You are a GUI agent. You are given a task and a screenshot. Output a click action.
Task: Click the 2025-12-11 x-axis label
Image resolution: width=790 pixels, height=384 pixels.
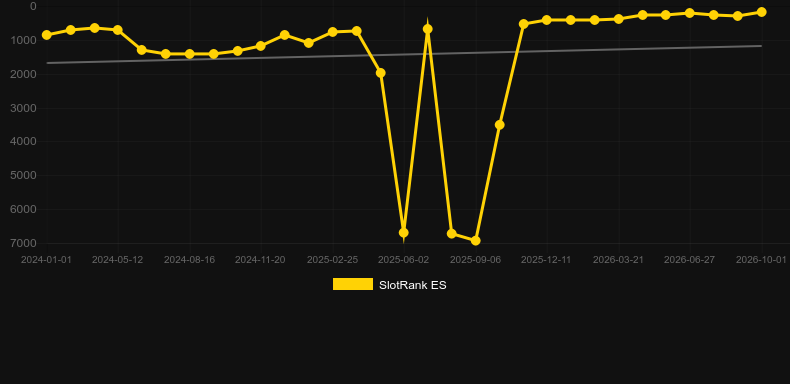546,260
